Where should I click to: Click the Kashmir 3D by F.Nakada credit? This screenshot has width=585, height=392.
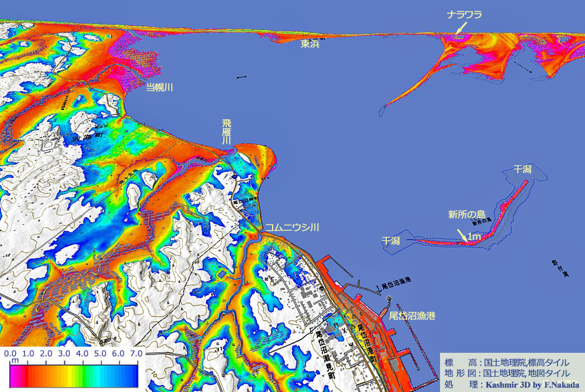[x=533, y=385]
